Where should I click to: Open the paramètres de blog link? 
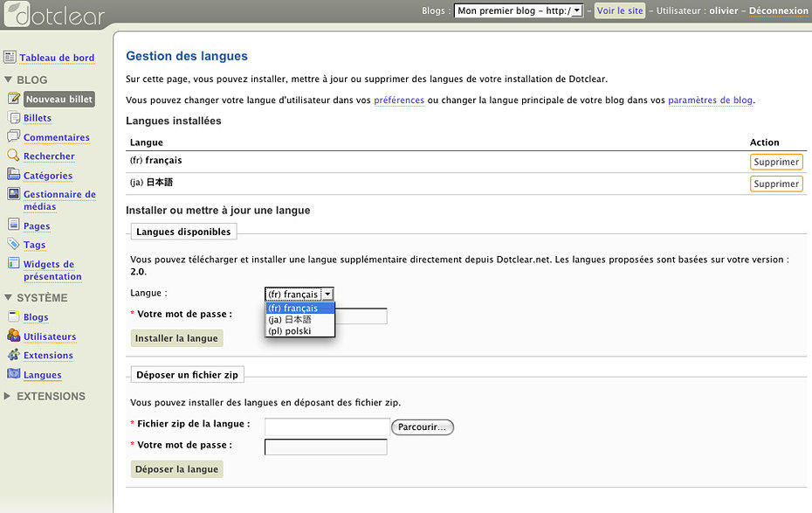[710, 101]
